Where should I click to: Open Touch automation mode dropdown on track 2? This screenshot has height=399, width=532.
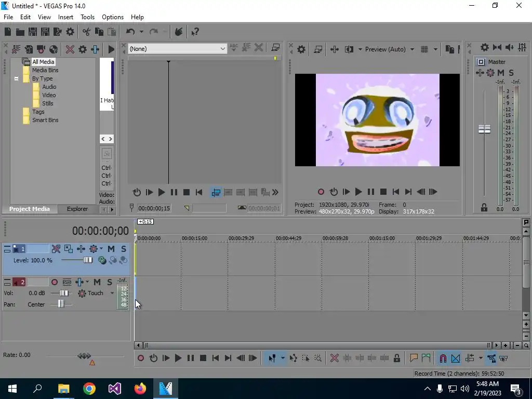click(112, 293)
